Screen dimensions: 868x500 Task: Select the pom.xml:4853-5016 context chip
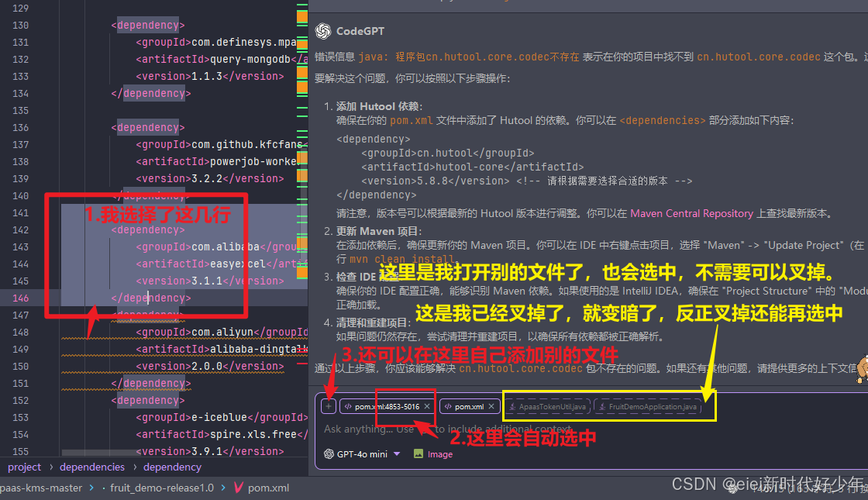[x=387, y=406]
